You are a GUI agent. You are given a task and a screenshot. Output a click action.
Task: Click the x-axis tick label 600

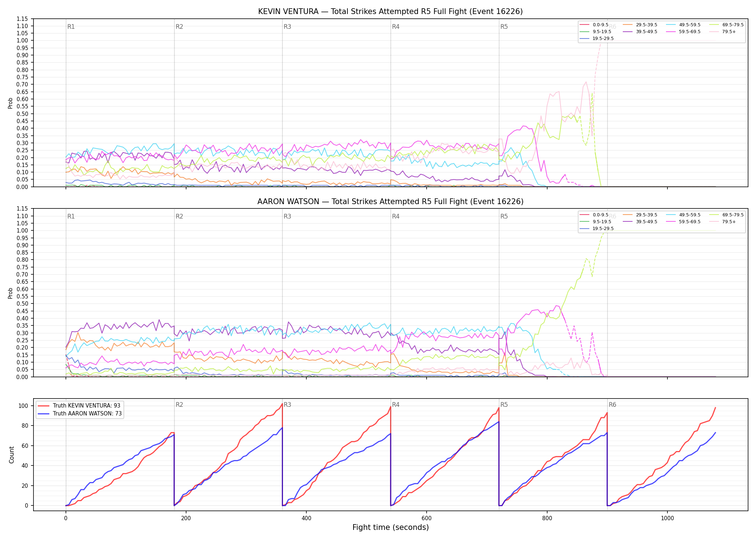pos(427,518)
